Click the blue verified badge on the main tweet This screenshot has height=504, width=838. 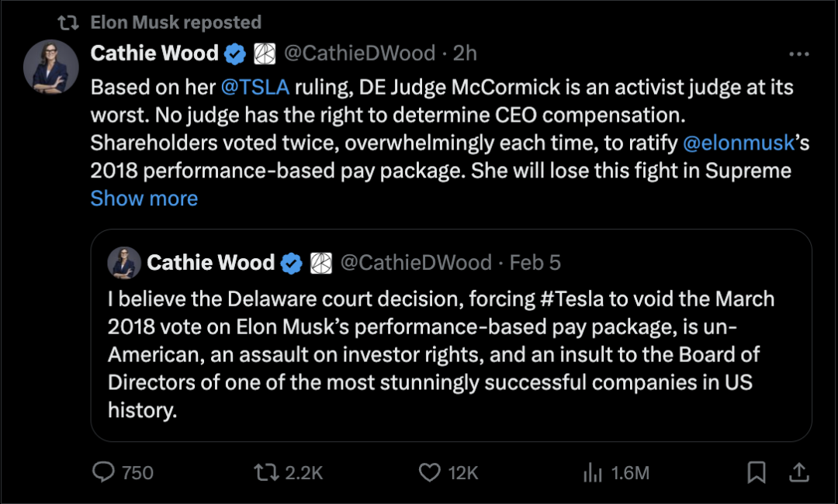tap(236, 54)
